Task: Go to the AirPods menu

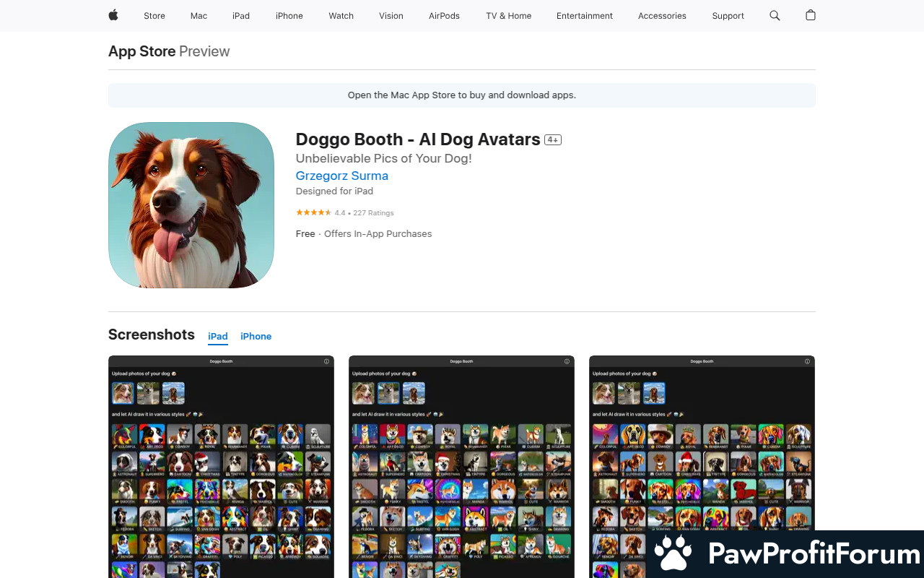Action: click(444, 16)
